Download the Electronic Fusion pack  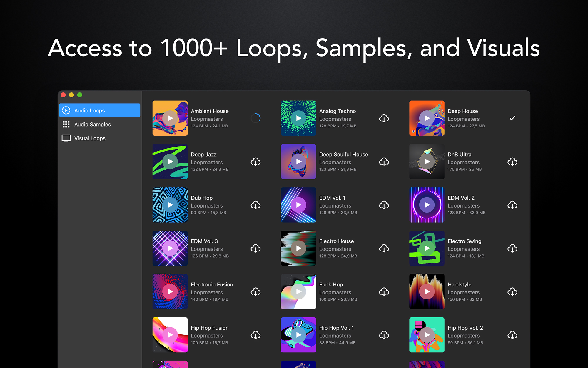pos(255,292)
